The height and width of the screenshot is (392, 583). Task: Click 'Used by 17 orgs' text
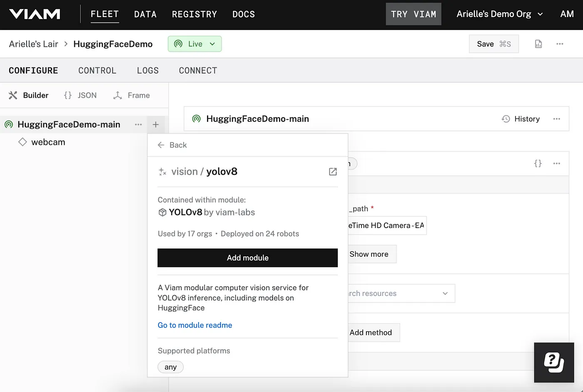(x=185, y=234)
